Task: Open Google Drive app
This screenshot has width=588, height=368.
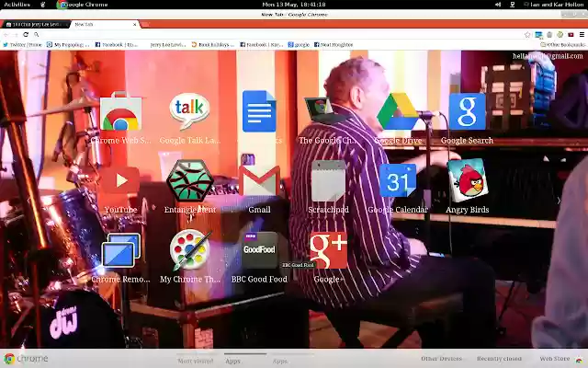Action: point(398,111)
